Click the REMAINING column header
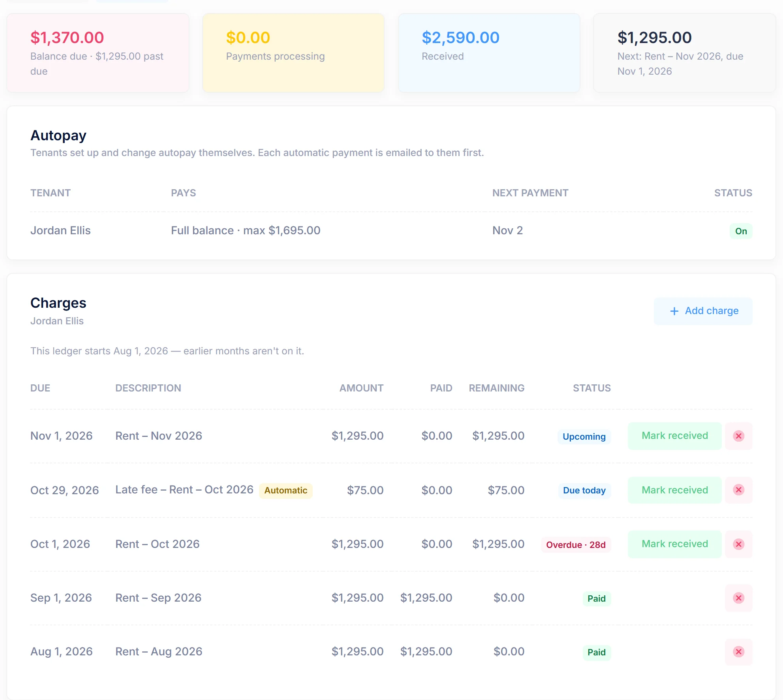Image resolution: width=783 pixels, height=700 pixels. pyautogui.click(x=496, y=388)
